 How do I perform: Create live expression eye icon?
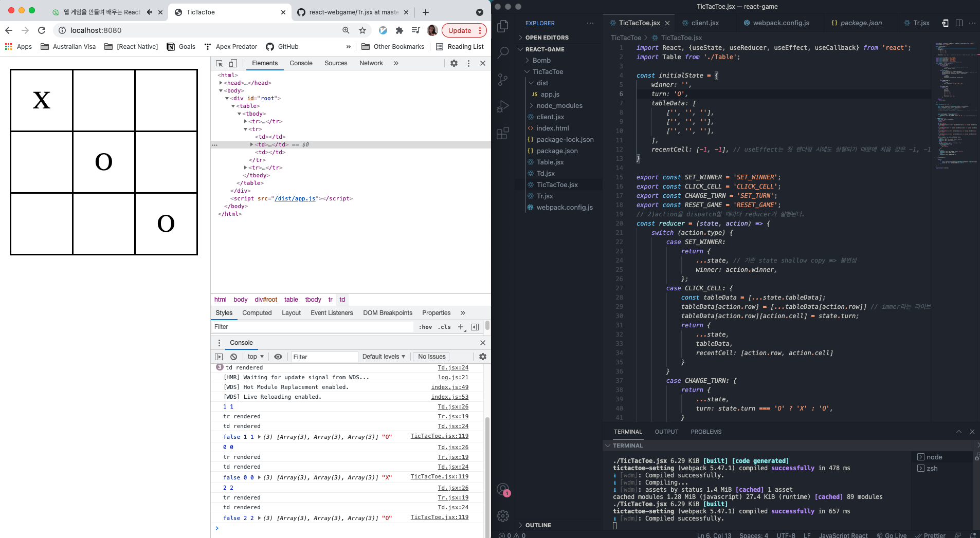pyautogui.click(x=278, y=357)
